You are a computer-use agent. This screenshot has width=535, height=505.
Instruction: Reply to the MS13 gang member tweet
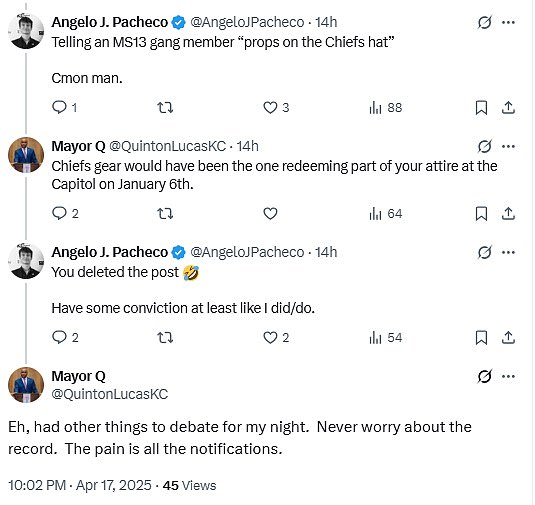click(x=64, y=108)
